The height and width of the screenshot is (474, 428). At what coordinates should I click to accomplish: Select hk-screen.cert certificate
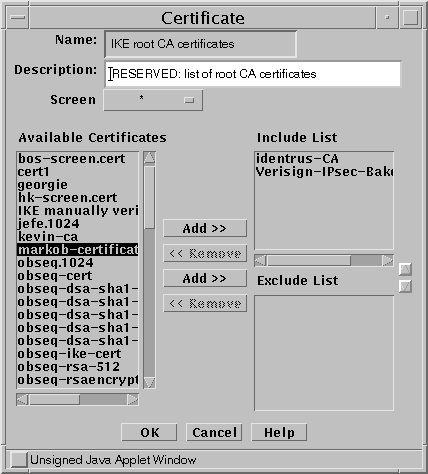pos(77,198)
